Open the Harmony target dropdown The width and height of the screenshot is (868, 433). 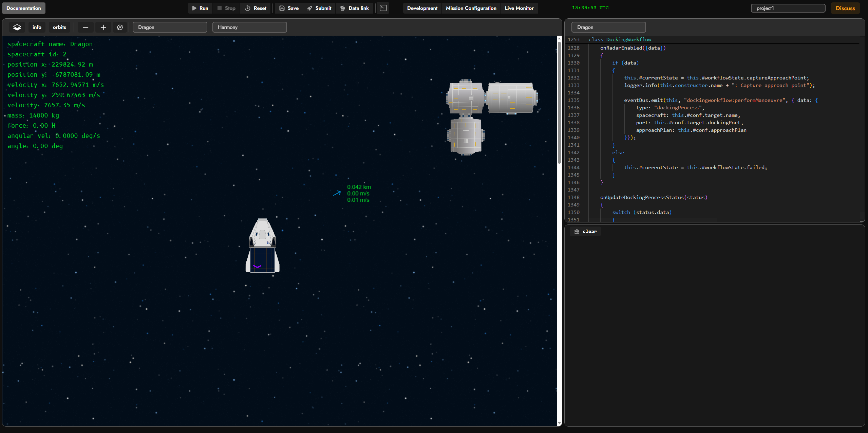[250, 27]
